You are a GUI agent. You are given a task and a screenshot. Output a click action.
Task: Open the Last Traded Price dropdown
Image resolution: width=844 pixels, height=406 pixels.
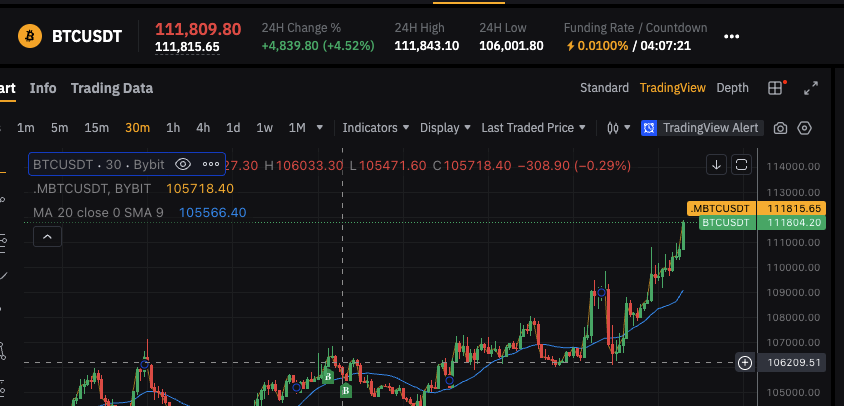533,128
